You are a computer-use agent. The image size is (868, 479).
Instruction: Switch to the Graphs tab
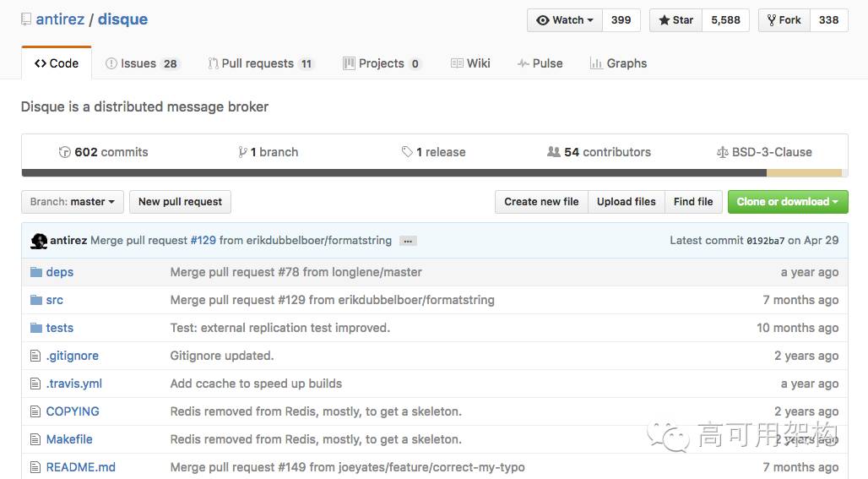(618, 63)
